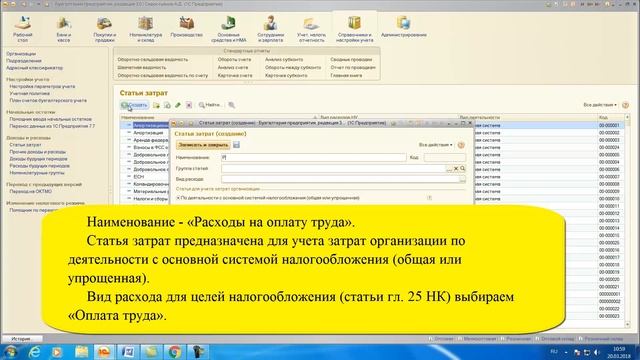
Task: Click the Наименование input field
Action: (313, 157)
